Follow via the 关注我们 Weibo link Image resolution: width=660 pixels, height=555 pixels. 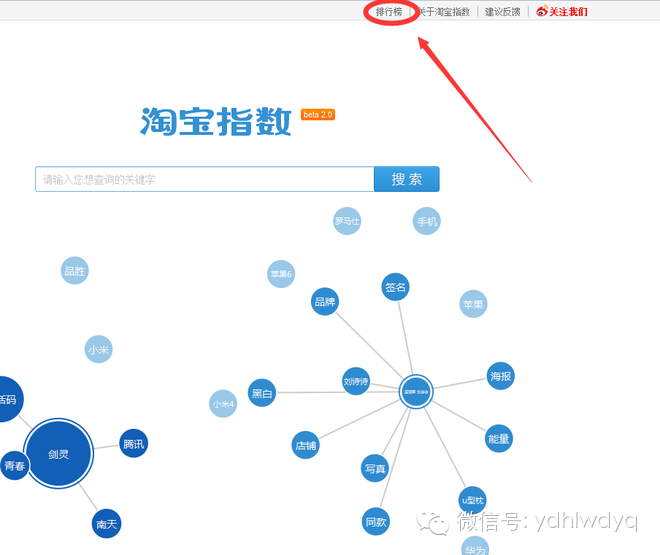568,12
